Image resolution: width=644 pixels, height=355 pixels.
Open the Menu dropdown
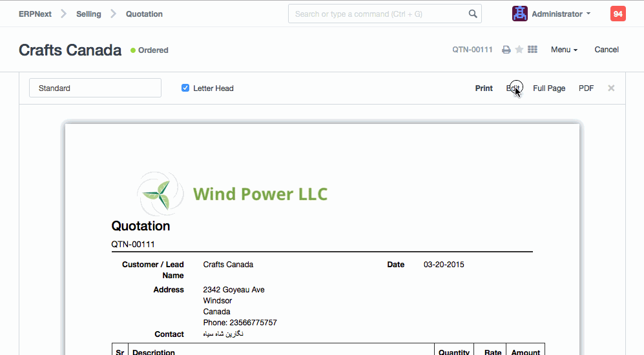point(564,50)
